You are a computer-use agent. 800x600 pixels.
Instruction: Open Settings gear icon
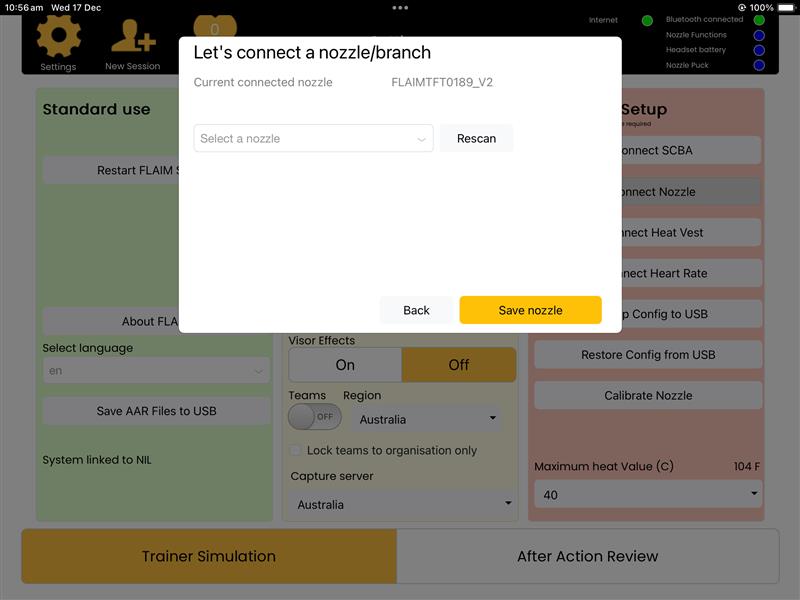[x=58, y=38]
